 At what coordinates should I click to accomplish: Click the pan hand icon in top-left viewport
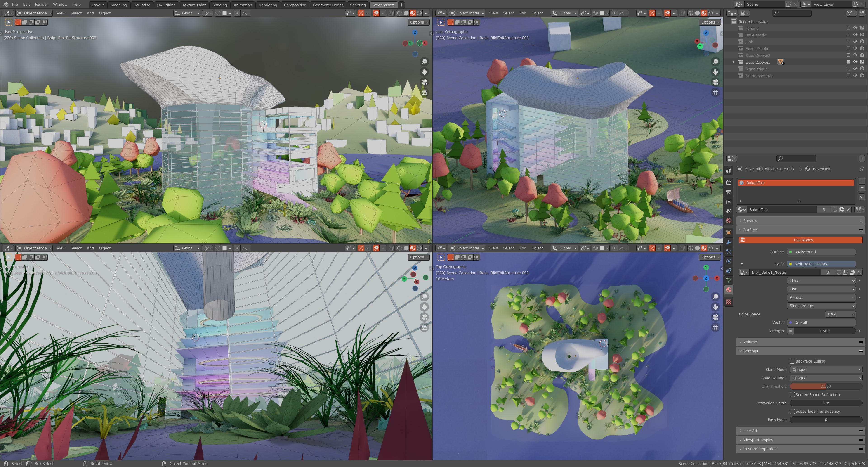[x=424, y=72]
